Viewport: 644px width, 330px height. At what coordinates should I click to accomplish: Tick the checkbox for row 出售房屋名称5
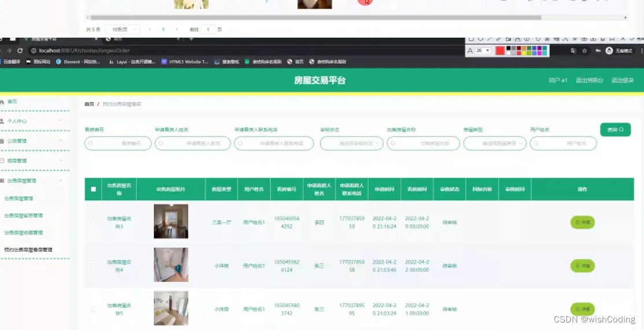(93, 309)
